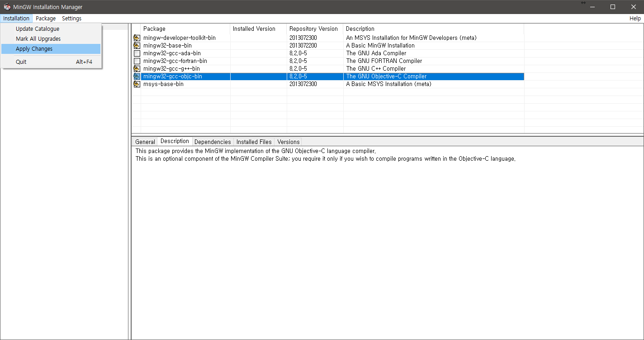This screenshot has width=644, height=340.
Task: Click 'The GNU Ada Compiler' description
Action: tap(376, 53)
